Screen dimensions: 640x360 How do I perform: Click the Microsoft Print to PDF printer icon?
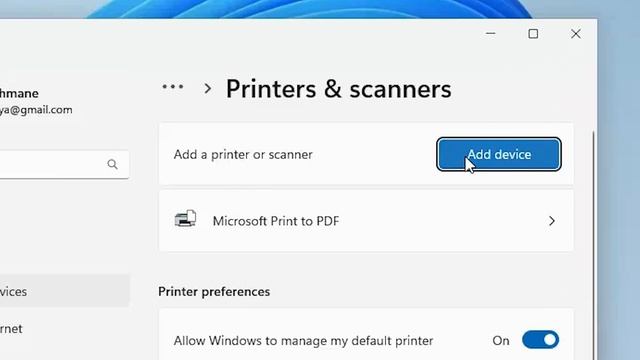click(x=185, y=219)
